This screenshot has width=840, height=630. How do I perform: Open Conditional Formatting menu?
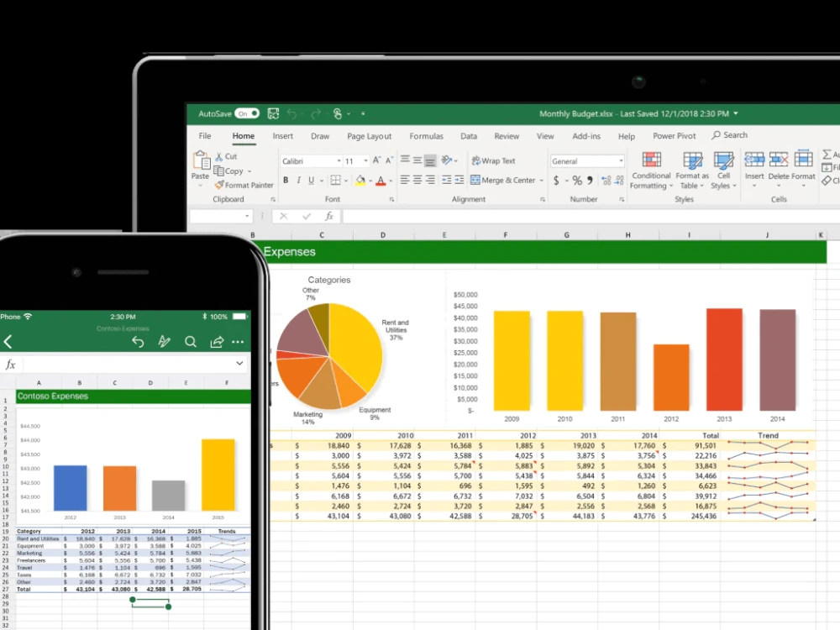(x=651, y=171)
